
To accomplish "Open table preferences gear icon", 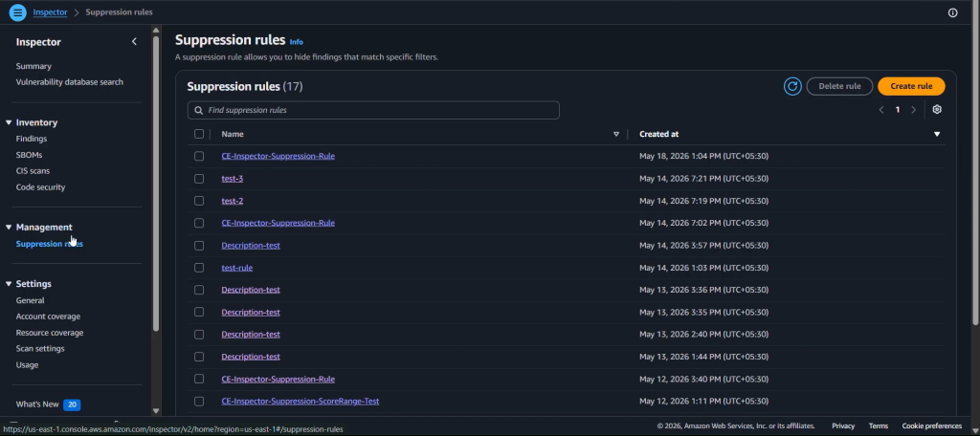I will pos(936,109).
